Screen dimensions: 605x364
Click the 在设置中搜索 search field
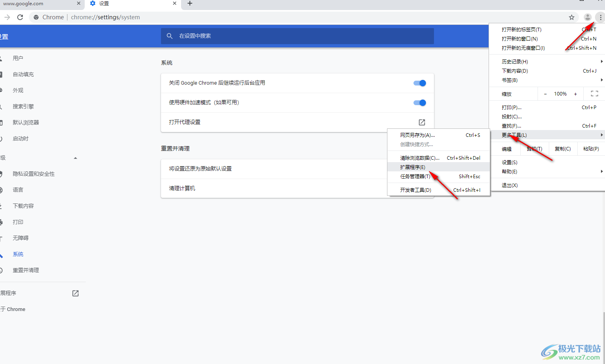297,36
